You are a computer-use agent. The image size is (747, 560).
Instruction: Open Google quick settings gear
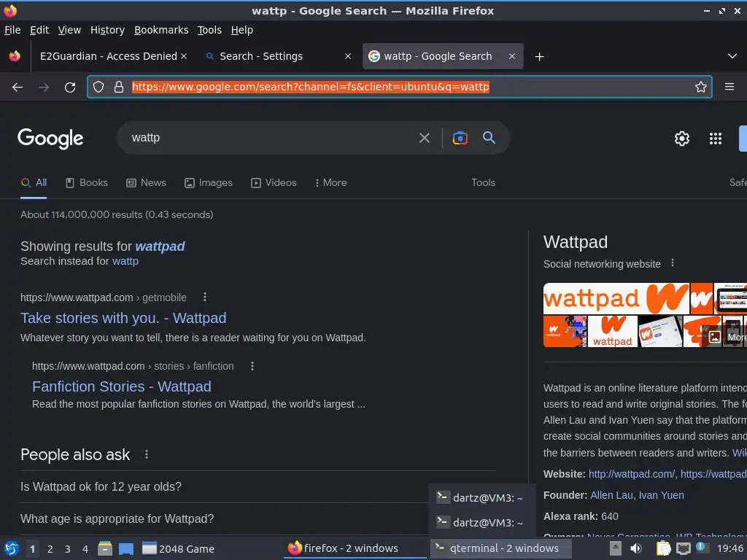coord(682,139)
